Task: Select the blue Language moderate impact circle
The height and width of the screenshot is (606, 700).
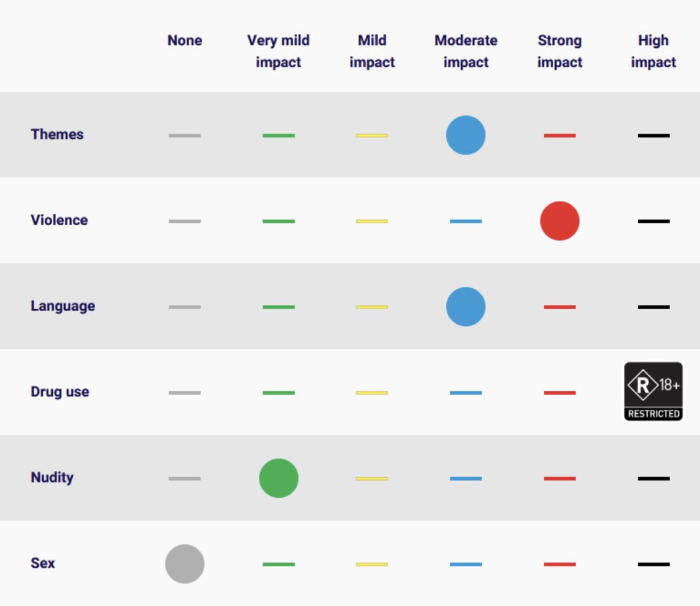Action: [465, 307]
